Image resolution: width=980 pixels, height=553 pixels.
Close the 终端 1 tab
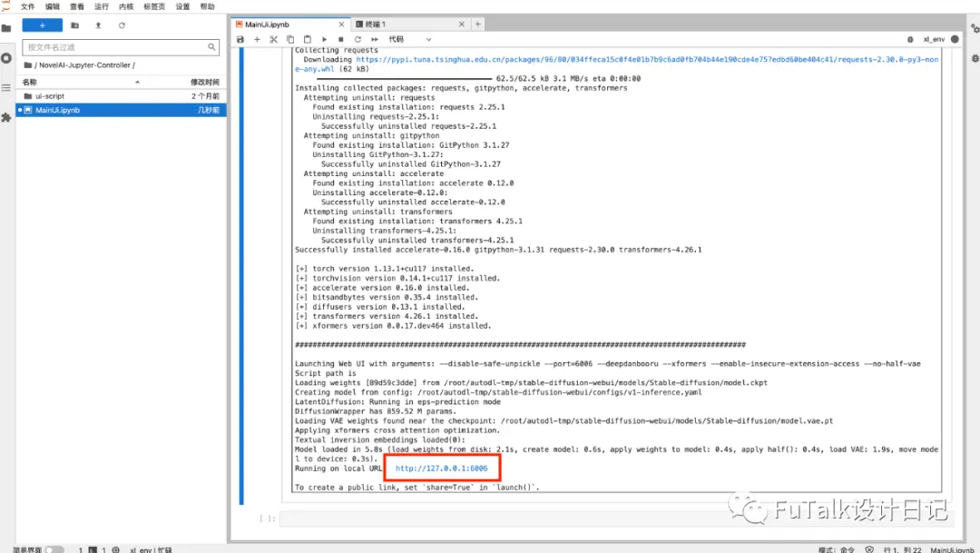461,25
